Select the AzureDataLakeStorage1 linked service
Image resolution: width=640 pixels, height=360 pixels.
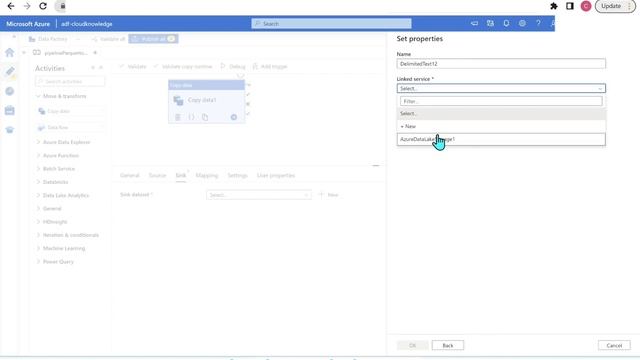tap(501, 139)
